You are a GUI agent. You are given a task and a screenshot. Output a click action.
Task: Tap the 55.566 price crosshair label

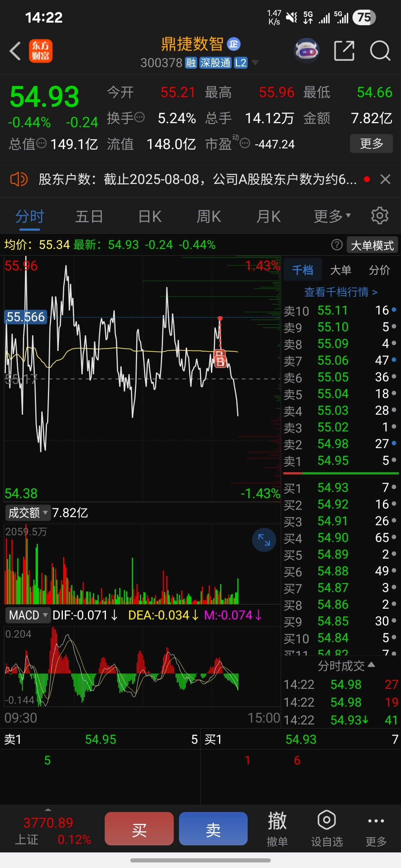click(26, 317)
